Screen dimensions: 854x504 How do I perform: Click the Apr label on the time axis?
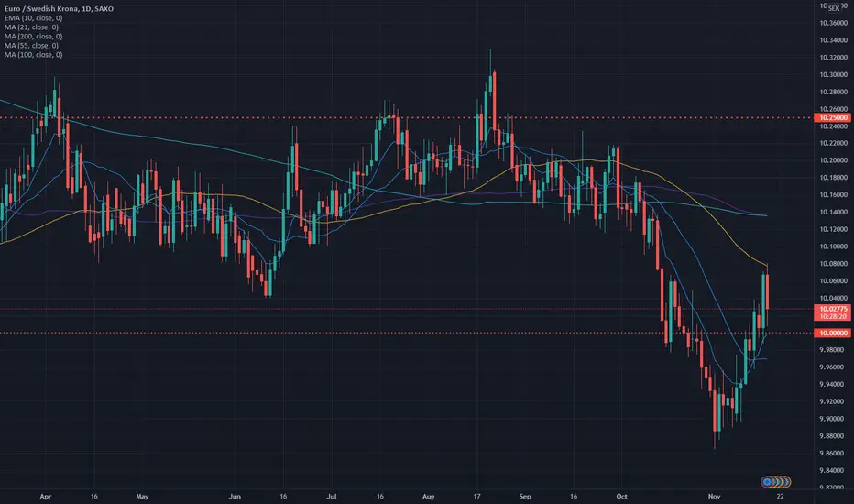[46, 497]
